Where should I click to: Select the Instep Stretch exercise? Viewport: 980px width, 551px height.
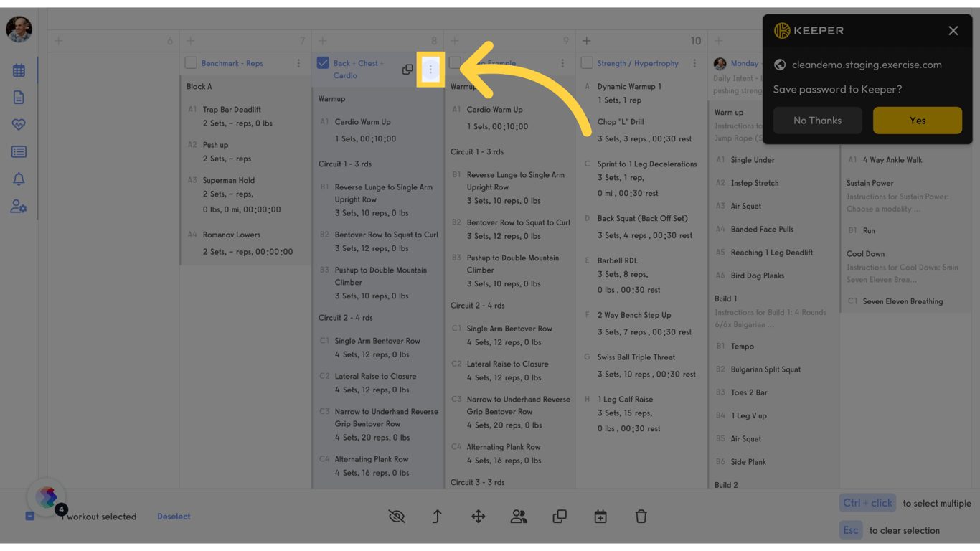755,183
